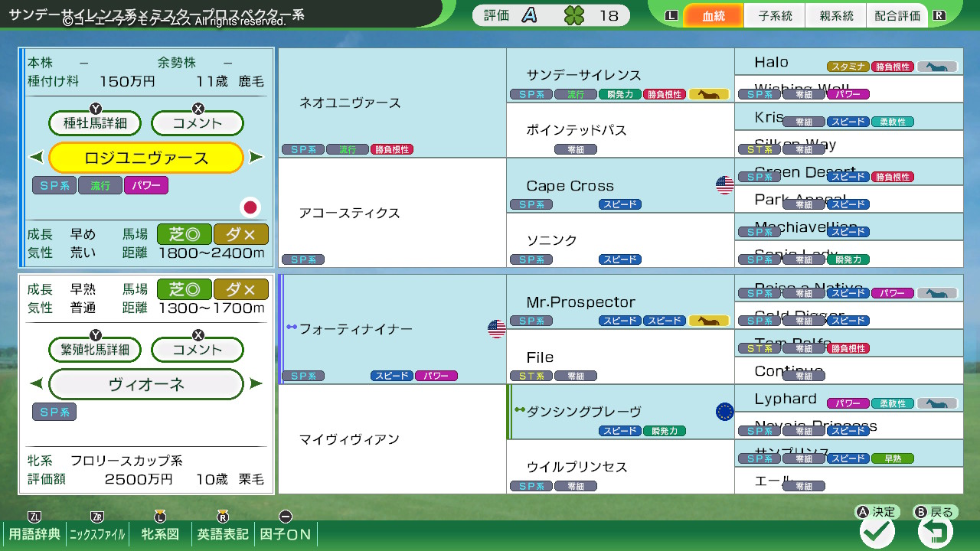This screenshot has height=551, width=980.
Task: Click the 評価 A rating display
Action: [511, 15]
